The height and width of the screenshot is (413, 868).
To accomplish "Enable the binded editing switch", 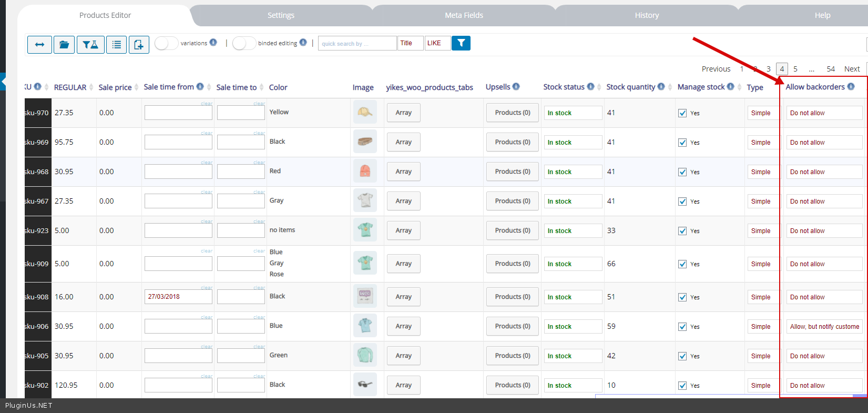I will coord(244,43).
